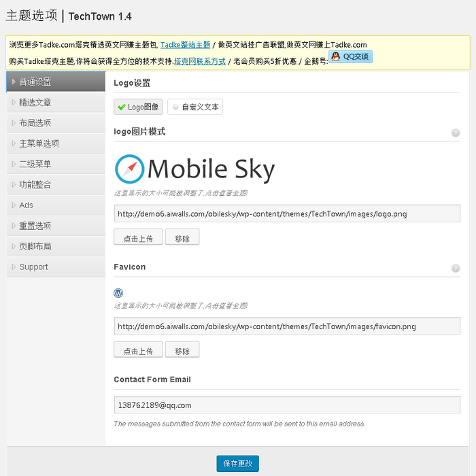Select the 自定义文本 radio option
Viewport: 476px width, 476px height.
[195, 107]
